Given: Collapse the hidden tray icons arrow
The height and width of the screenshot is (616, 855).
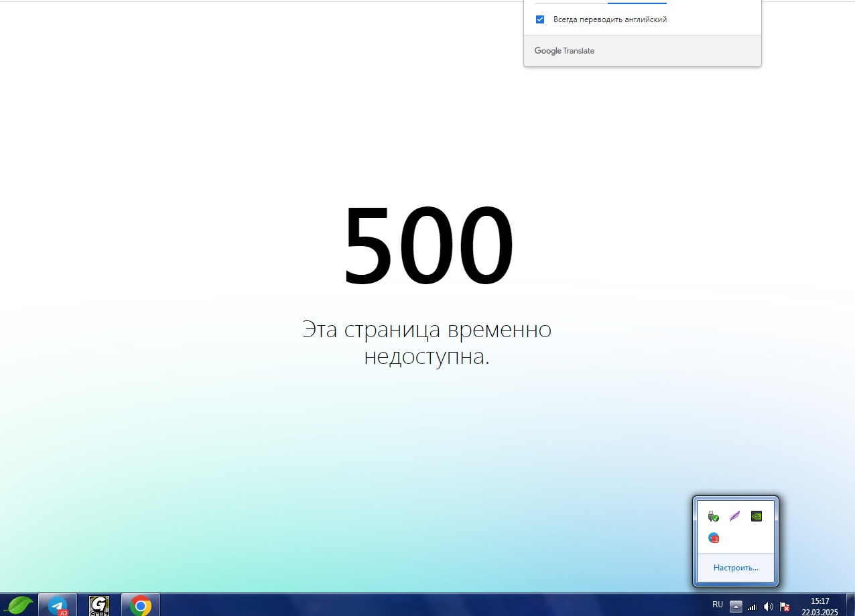Looking at the screenshot, I should tap(736, 607).
